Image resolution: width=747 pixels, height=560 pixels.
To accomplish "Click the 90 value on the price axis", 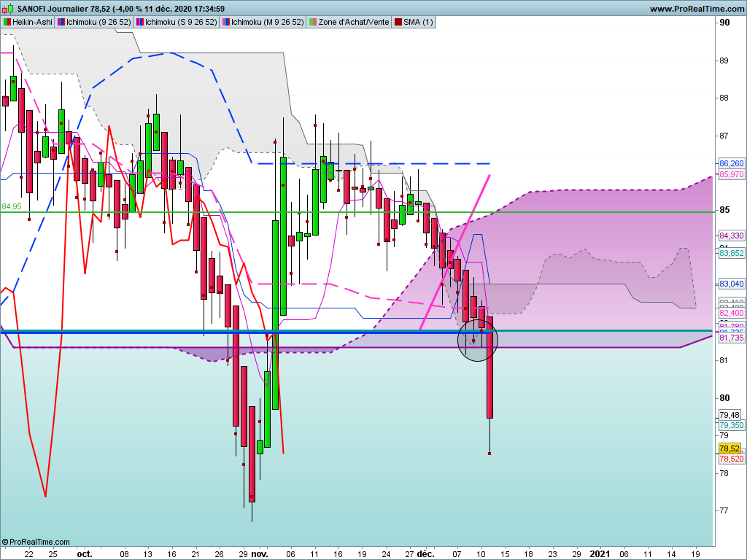I will (724, 23).
